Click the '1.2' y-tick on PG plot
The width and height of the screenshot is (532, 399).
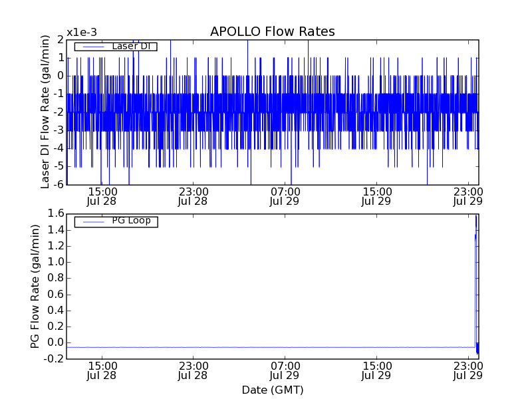[x=56, y=245]
